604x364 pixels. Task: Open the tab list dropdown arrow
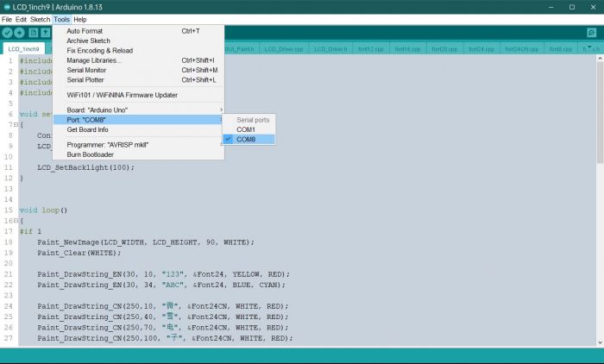pyautogui.click(x=589, y=47)
